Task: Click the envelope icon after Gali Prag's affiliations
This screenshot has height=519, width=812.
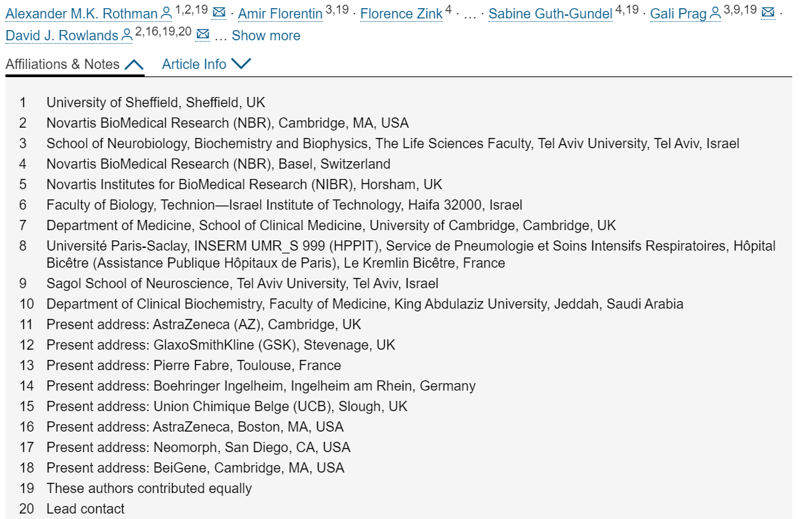Action: [768, 12]
